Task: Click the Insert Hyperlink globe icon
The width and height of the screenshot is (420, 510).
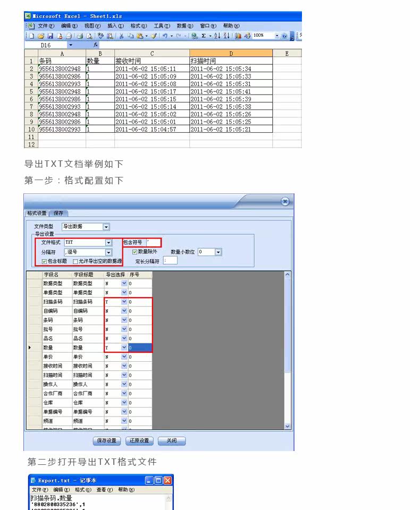Action: (x=195, y=36)
